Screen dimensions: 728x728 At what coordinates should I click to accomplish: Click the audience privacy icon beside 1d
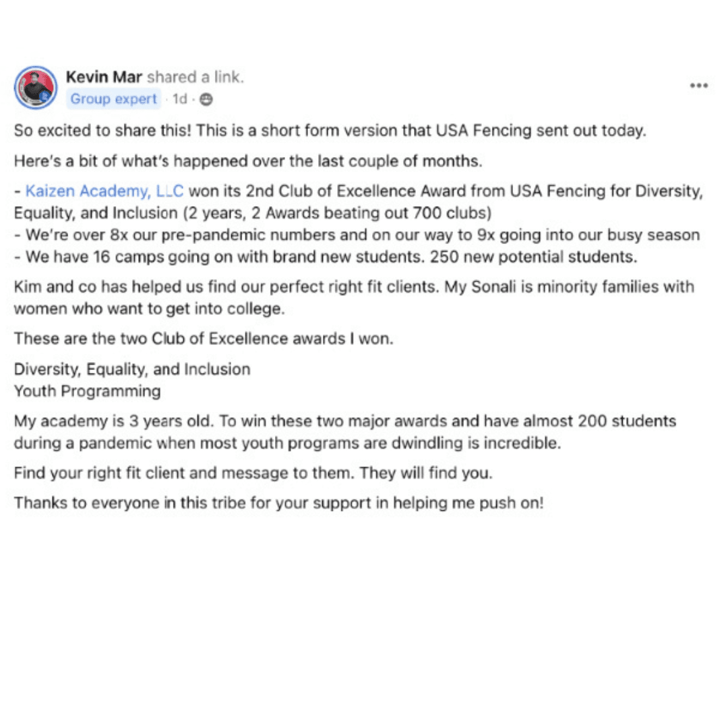pyautogui.click(x=206, y=99)
